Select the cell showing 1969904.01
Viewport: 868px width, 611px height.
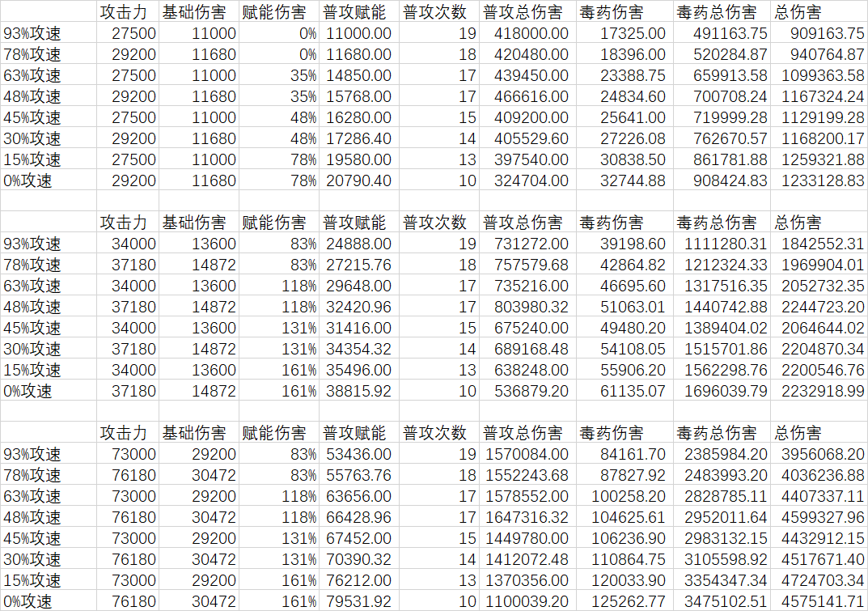click(x=819, y=265)
